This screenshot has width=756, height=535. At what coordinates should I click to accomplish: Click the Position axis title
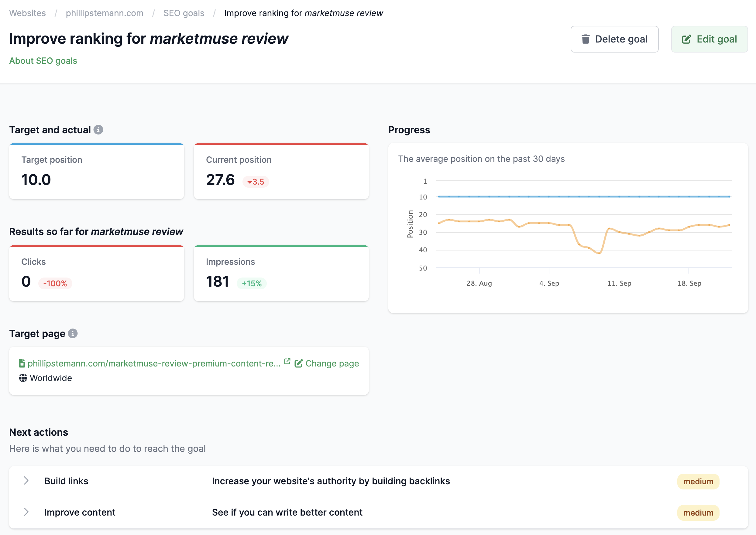click(410, 224)
